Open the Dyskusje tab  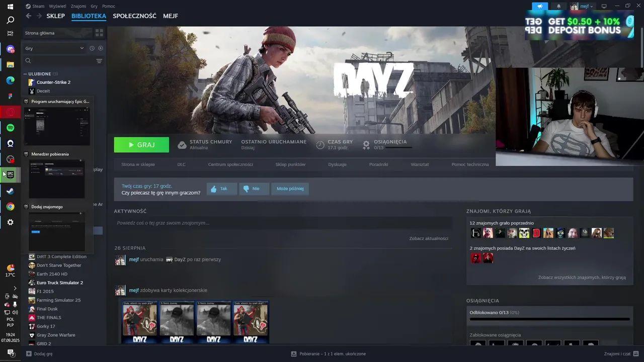[337, 164]
